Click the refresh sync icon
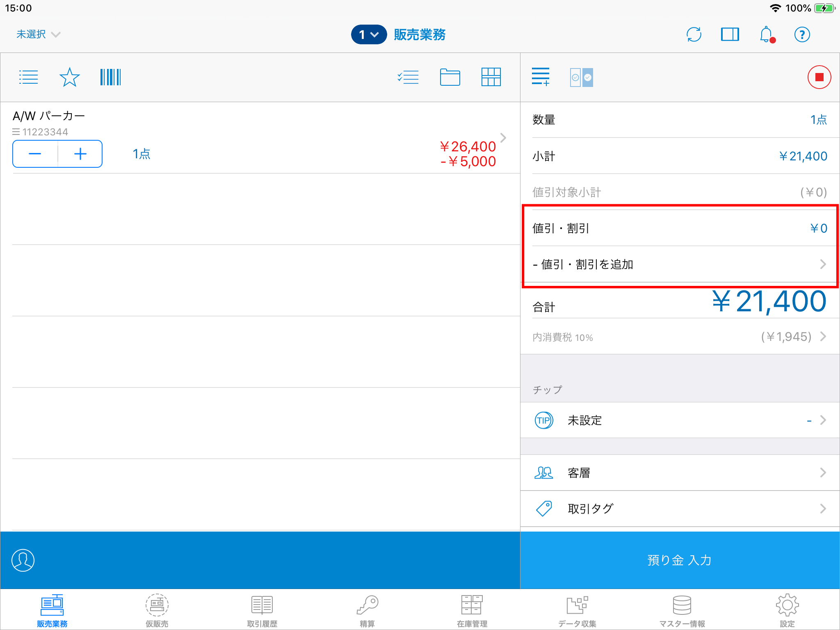The width and height of the screenshot is (840, 630). pos(694,34)
